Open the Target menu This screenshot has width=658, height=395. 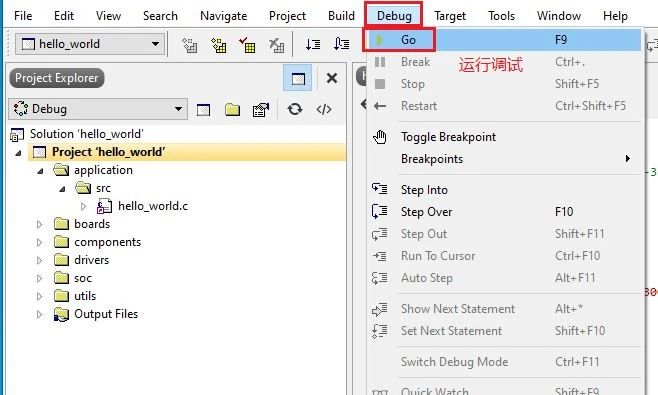point(450,16)
